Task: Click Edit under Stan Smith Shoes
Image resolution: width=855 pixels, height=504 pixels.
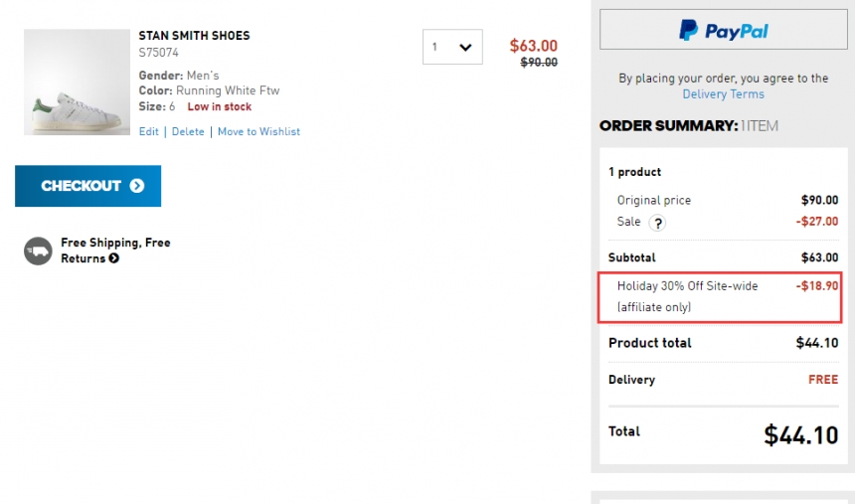Action: (x=148, y=131)
